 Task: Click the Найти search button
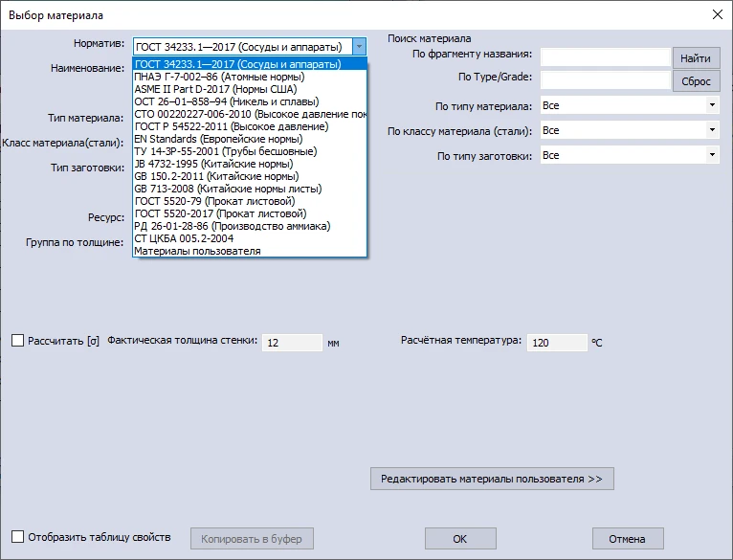tap(696, 57)
